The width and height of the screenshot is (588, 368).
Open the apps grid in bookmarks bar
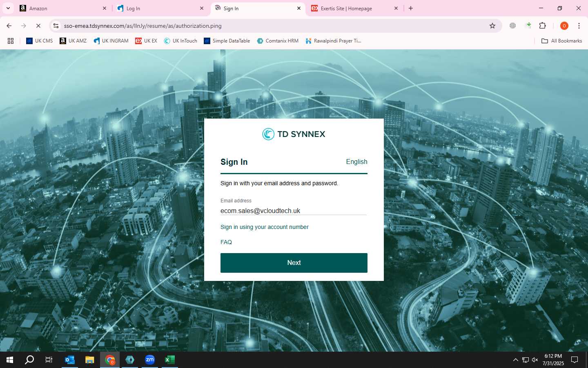point(11,41)
